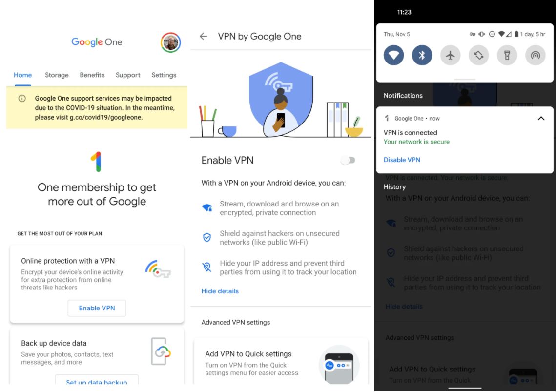556x392 pixels.
Task: Tap Disable VPN in notification
Action: [x=402, y=160]
